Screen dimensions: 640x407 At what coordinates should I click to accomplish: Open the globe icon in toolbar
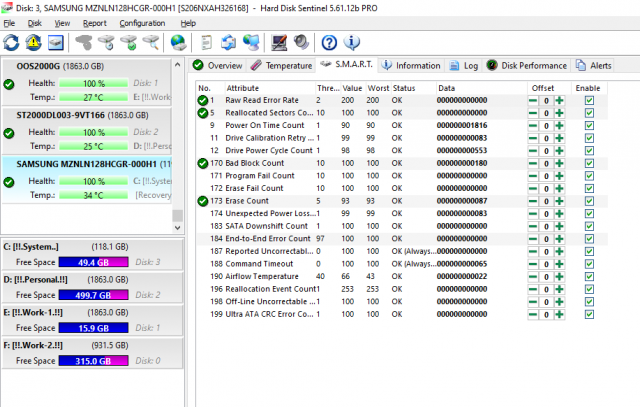(178, 42)
